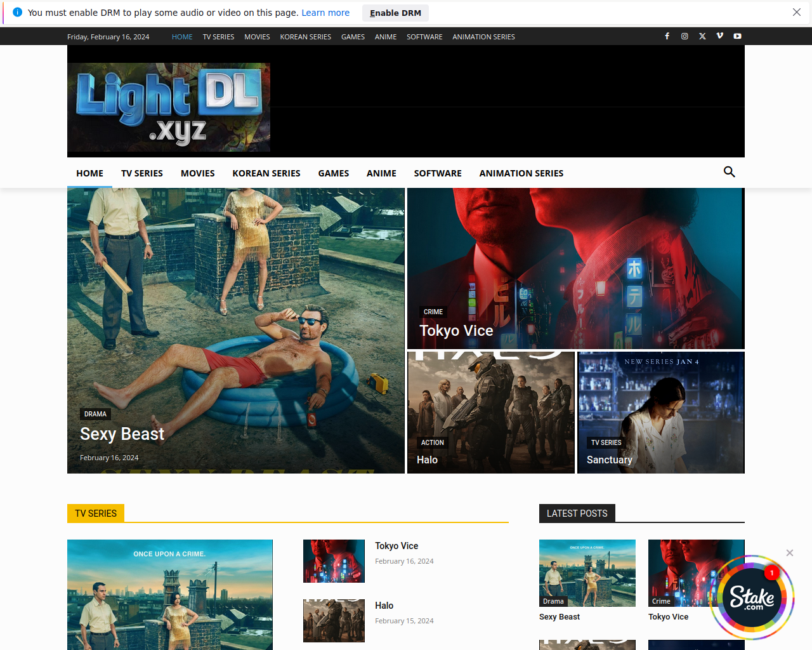Click the ACTION tag on Halo tile
Screen dimensions: 812x650
[433, 442]
